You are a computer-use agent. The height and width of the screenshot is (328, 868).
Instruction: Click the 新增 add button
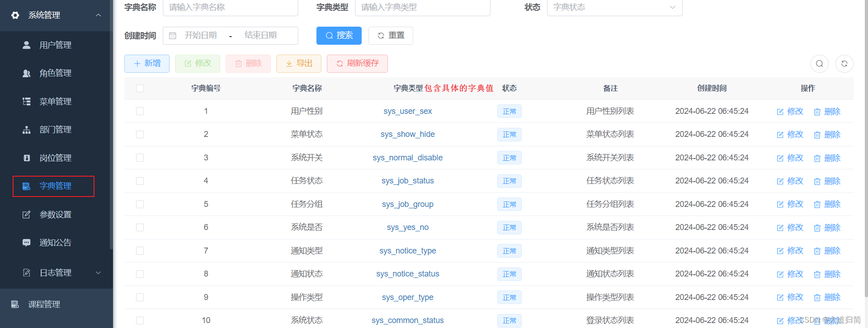pyautogui.click(x=147, y=64)
